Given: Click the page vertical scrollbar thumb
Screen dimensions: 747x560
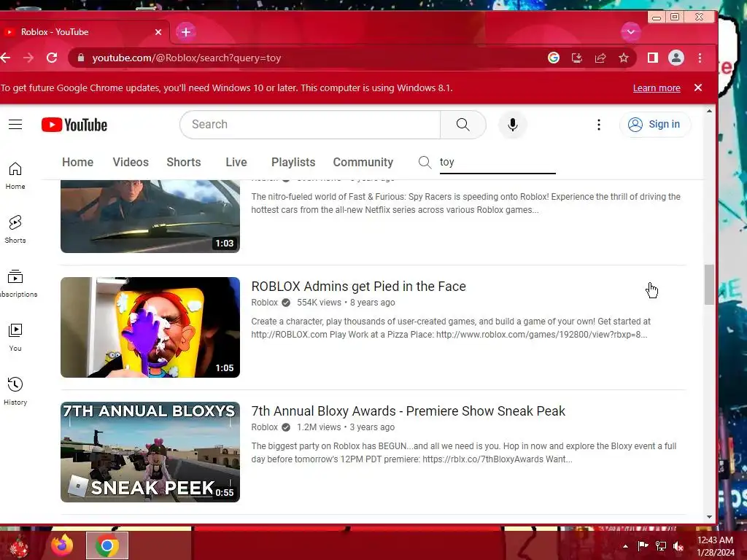Looking at the screenshot, I should pyautogui.click(x=709, y=284).
